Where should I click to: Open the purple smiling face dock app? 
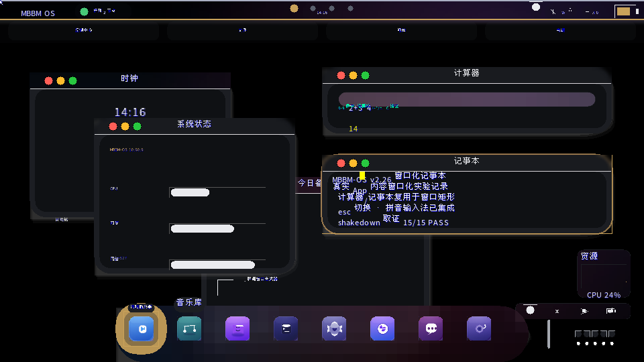click(x=237, y=328)
